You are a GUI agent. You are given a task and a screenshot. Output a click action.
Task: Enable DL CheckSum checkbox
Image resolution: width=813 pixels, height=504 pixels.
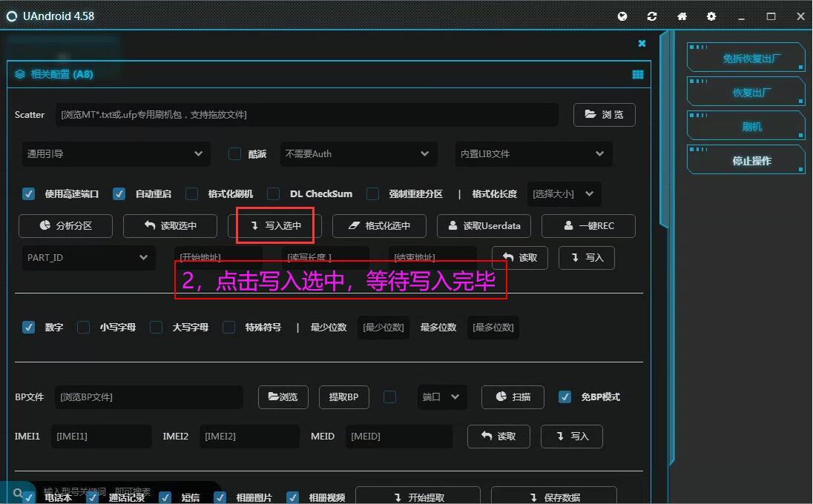(273, 193)
